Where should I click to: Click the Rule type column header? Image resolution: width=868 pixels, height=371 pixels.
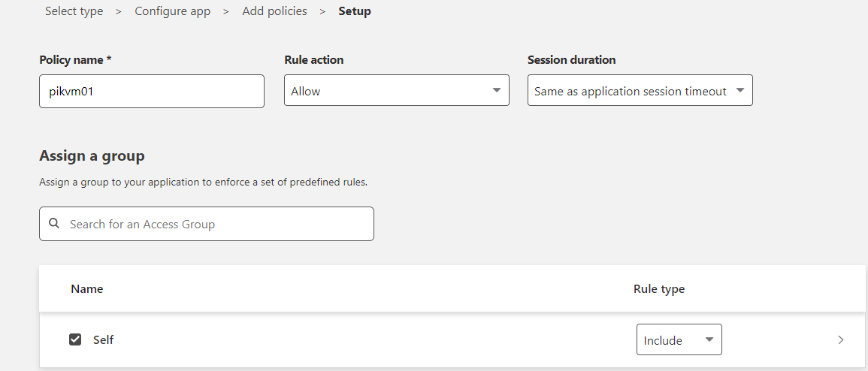pyautogui.click(x=659, y=288)
